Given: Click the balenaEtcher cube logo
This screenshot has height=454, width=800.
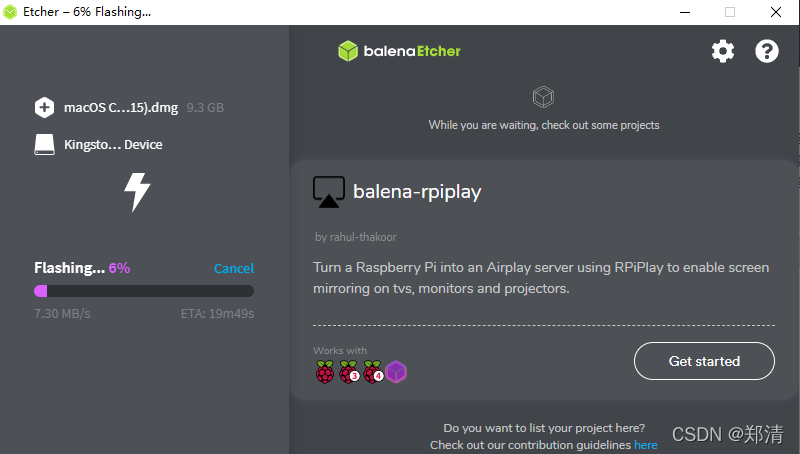Looking at the screenshot, I should [348, 51].
